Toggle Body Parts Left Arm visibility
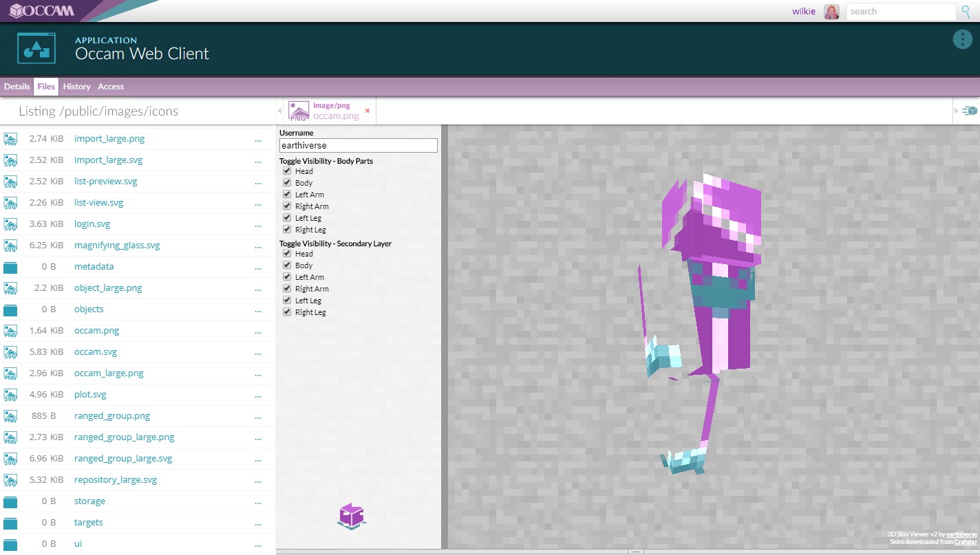Image resolution: width=980 pixels, height=555 pixels. click(x=287, y=194)
